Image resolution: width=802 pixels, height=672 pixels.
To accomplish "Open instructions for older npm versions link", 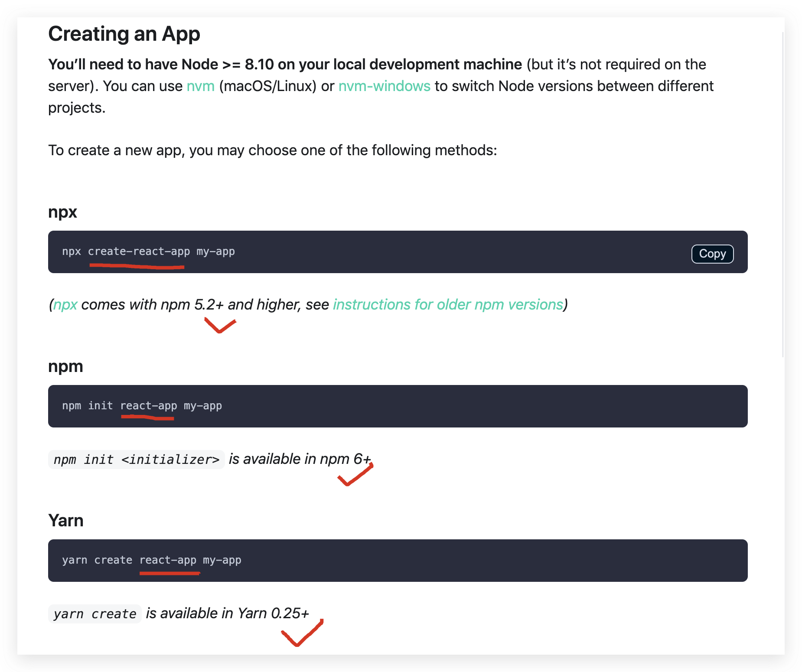I will 448,304.
